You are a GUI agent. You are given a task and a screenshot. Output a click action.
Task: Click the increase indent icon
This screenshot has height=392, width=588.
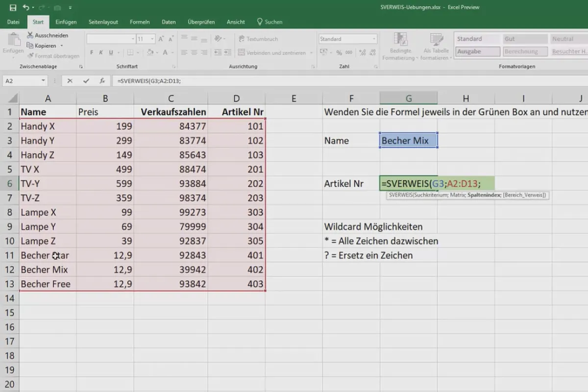(x=229, y=52)
